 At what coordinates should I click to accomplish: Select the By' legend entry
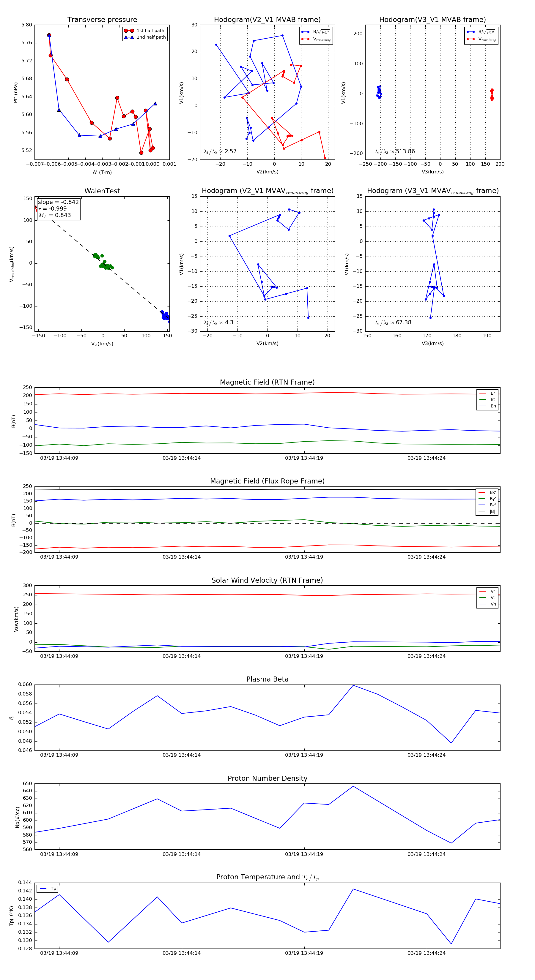[x=487, y=499]
